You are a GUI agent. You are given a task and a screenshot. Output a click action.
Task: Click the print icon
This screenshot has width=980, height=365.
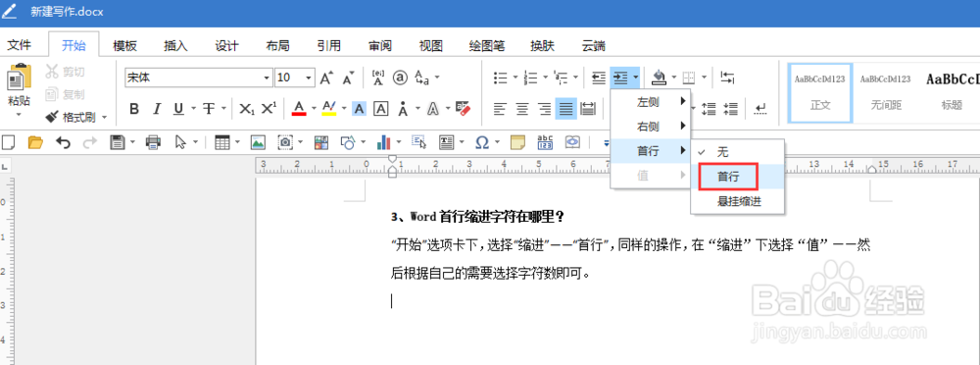pyautogui.click(x=153, y=142)
